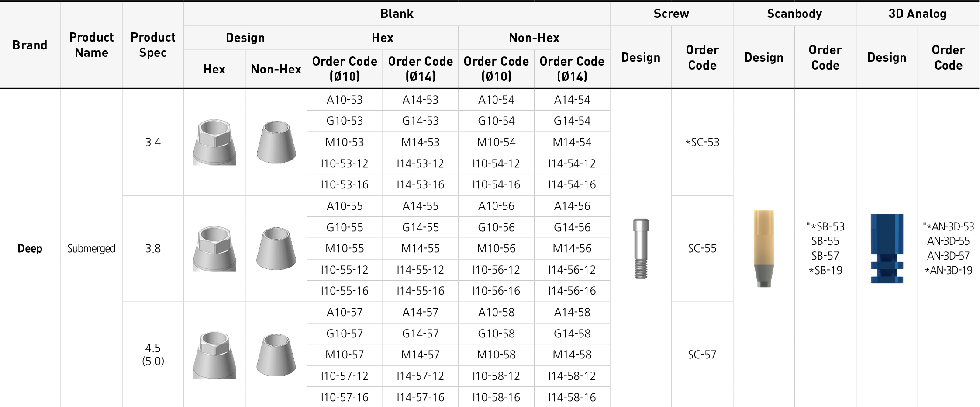Click the AN-3D-57 analog order code
980x407 pixels.
948,256
